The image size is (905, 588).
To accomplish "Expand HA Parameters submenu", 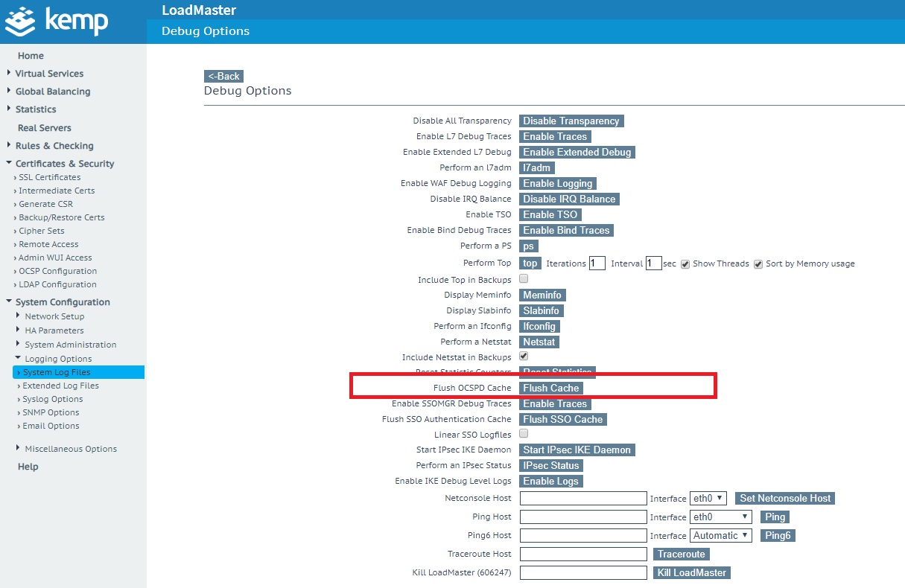I will pos(54,330).
